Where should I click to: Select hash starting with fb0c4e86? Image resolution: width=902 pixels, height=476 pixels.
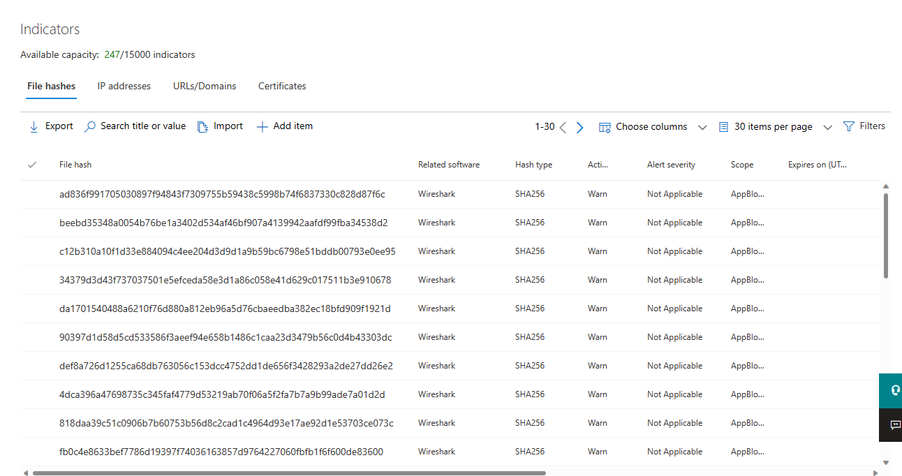coord(221,452)
